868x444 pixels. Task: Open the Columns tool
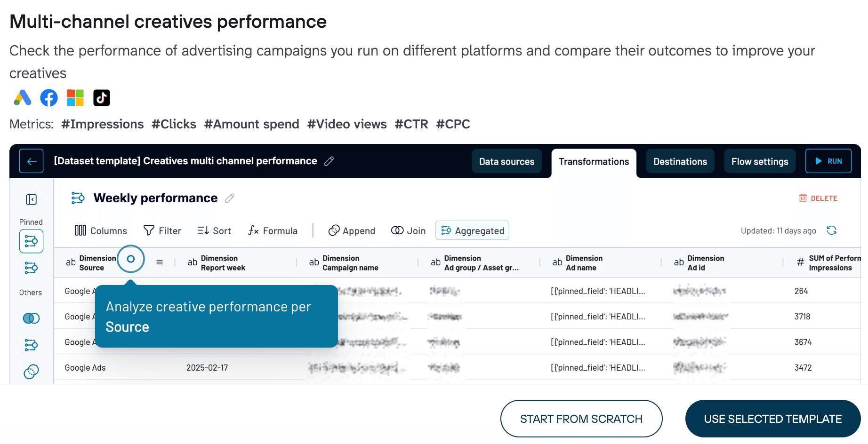[101, 230]
